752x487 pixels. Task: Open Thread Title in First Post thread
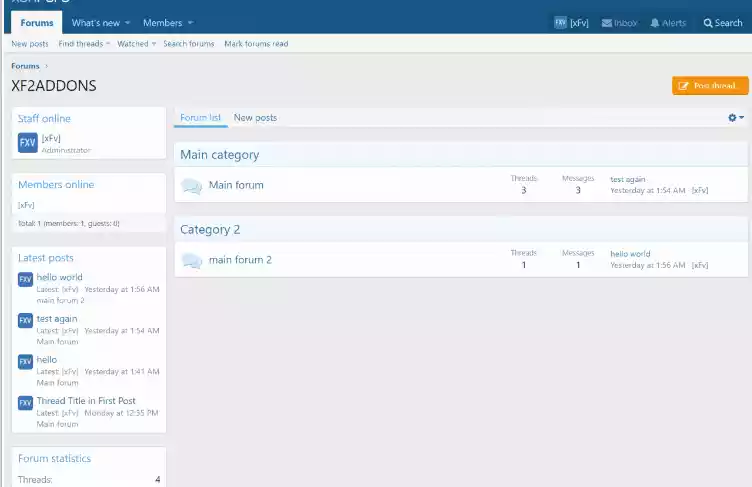pos(86,401)
